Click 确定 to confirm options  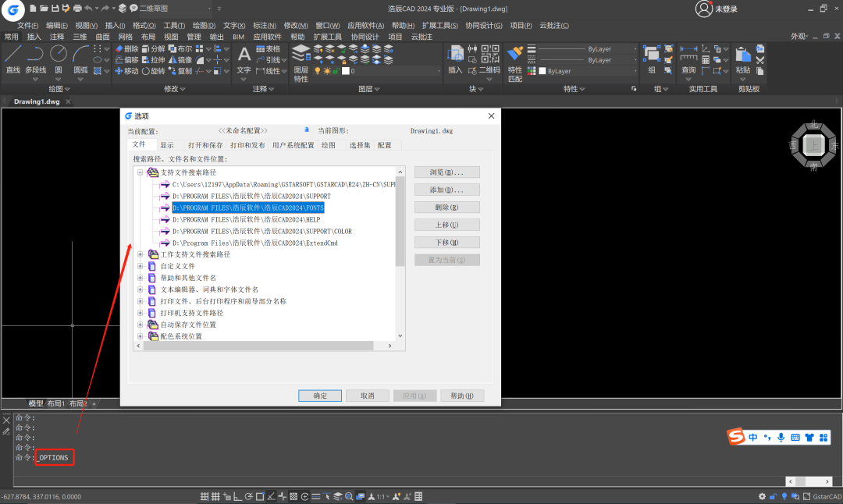coord(320,396)
